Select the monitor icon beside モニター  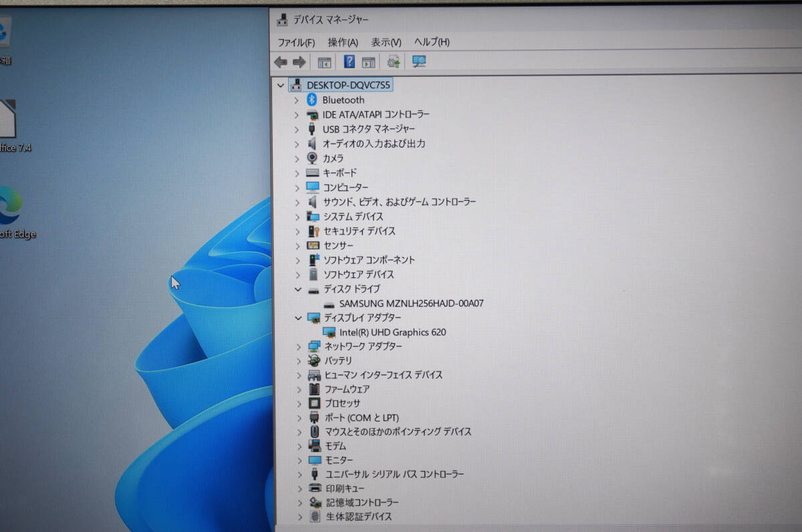315,460
